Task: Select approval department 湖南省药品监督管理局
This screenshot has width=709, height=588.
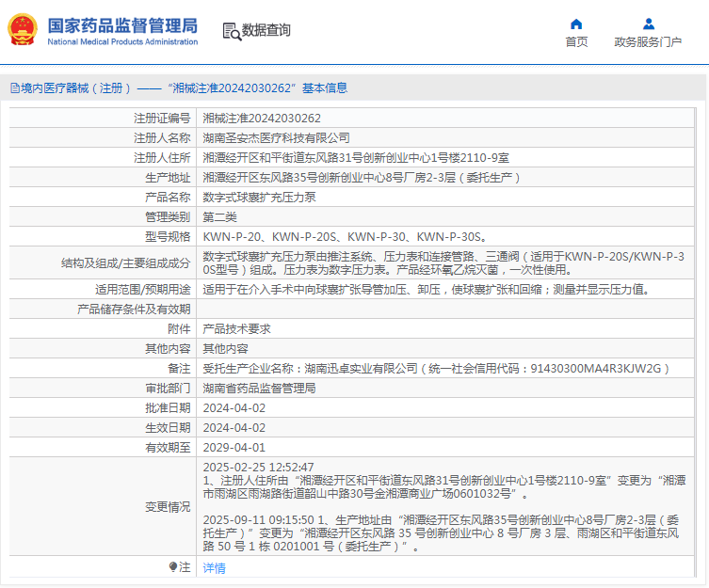Action: (x=259, y=389)
